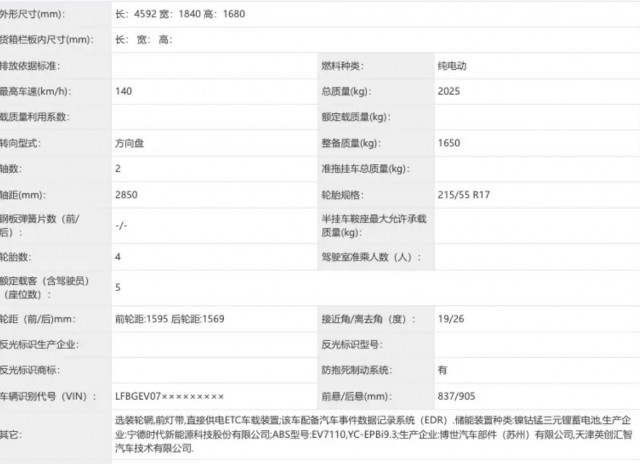This screenshot has height=464, width=640.
Task: Click dimensions value 长: 4592 宽: 1840 高: 1680
Action: (x=180, y=14)
